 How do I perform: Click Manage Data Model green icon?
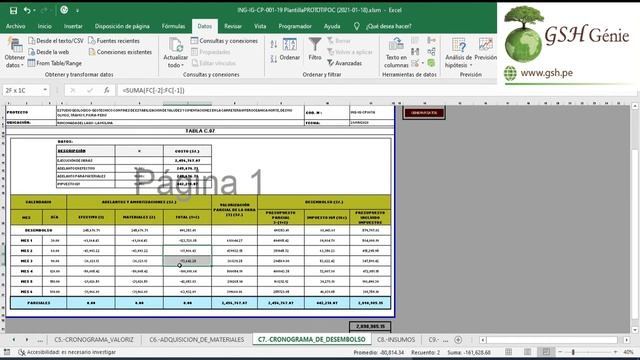(x=431, y=63)
